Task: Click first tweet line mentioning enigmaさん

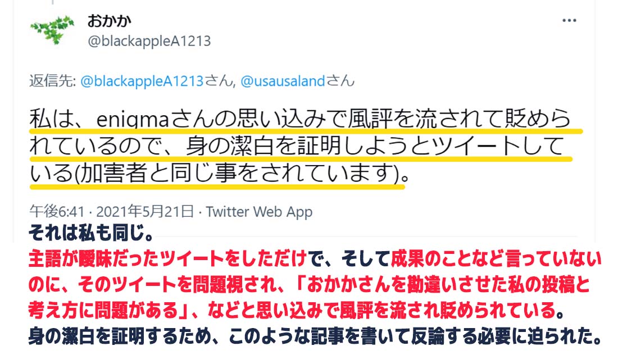Action: click(301, 119)
